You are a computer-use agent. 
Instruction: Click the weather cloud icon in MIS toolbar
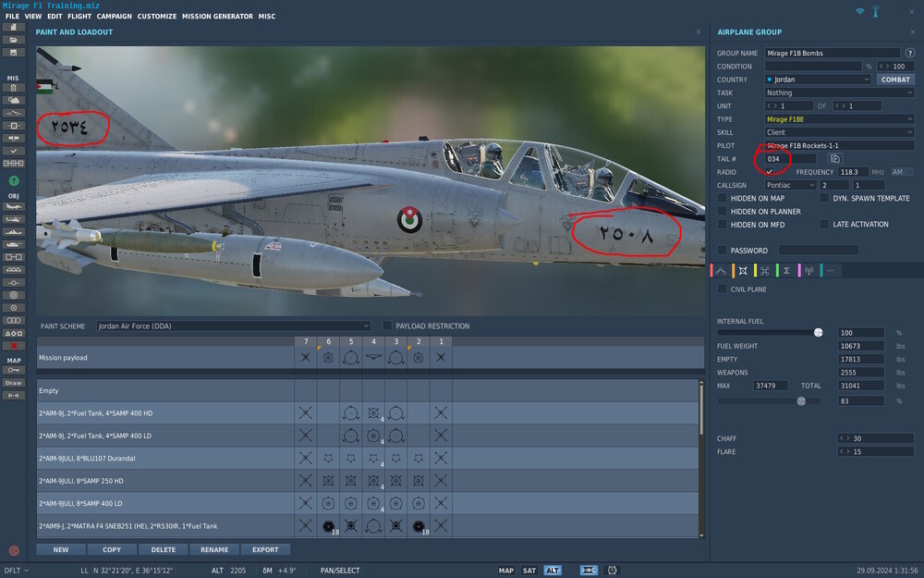pyautogui.click(x=14, y=100)
